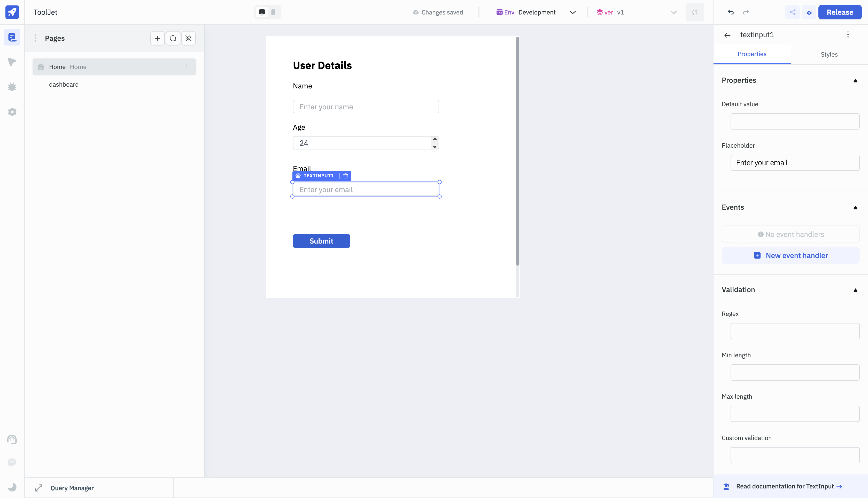Click the inspector cursor icon in sidebar
The height and width of the screenshot is (498, 868).
tap(12, 62)
